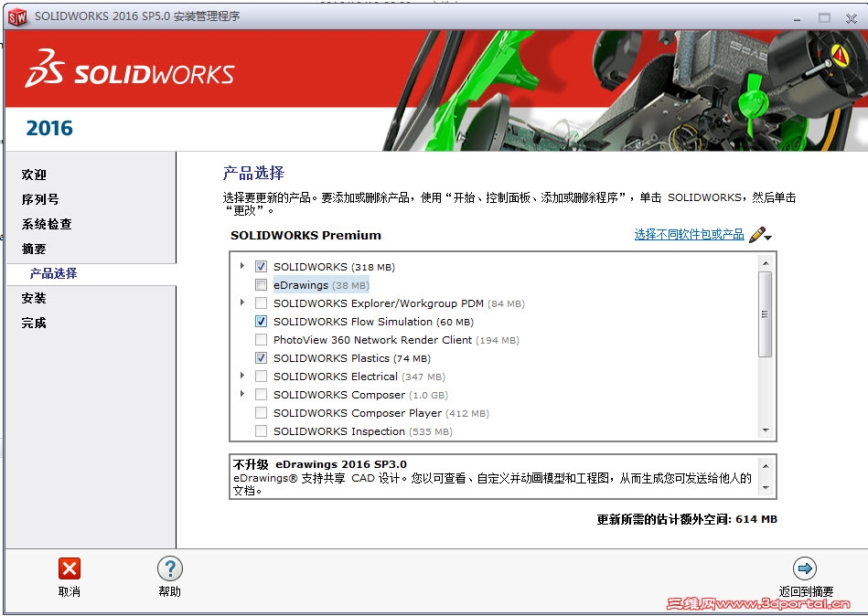
Task: Enable the SOLIDWORKS Electrical checkbox
Action: point(261,376)
